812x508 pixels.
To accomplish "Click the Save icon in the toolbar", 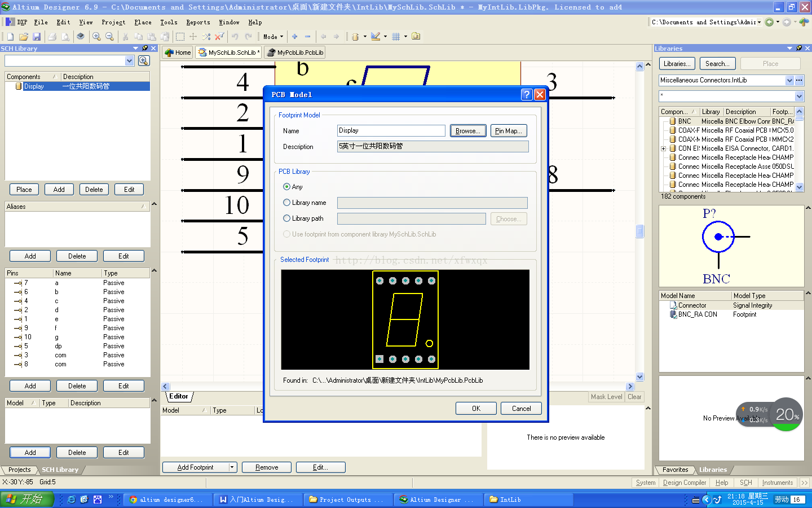I will pos(37,37).
